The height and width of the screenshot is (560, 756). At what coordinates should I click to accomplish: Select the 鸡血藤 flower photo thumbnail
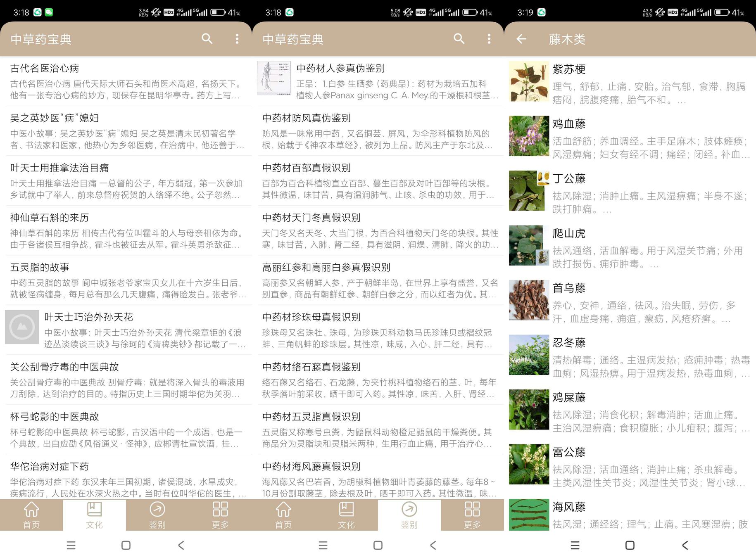click(x=529, y=136)
